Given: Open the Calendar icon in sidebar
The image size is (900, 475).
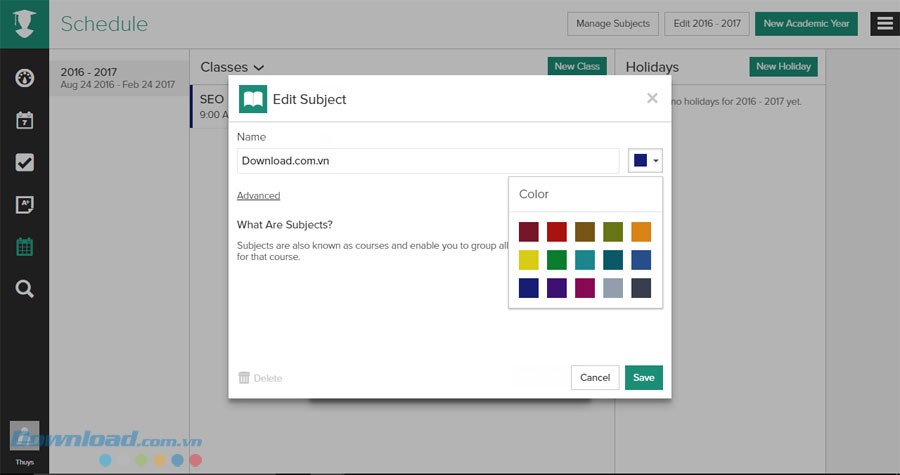Looking at the screenshot, I should click(x=25, y=121).
